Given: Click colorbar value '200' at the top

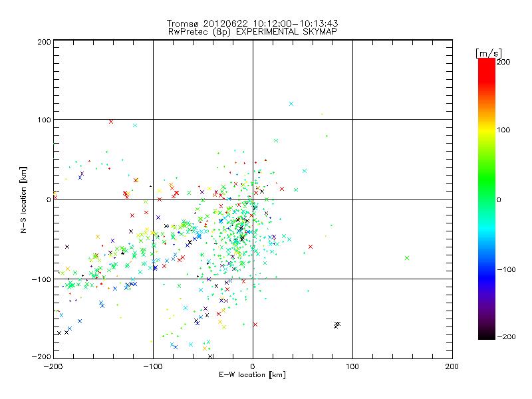Looking at the screenshot, I should [x=503, y=62].
